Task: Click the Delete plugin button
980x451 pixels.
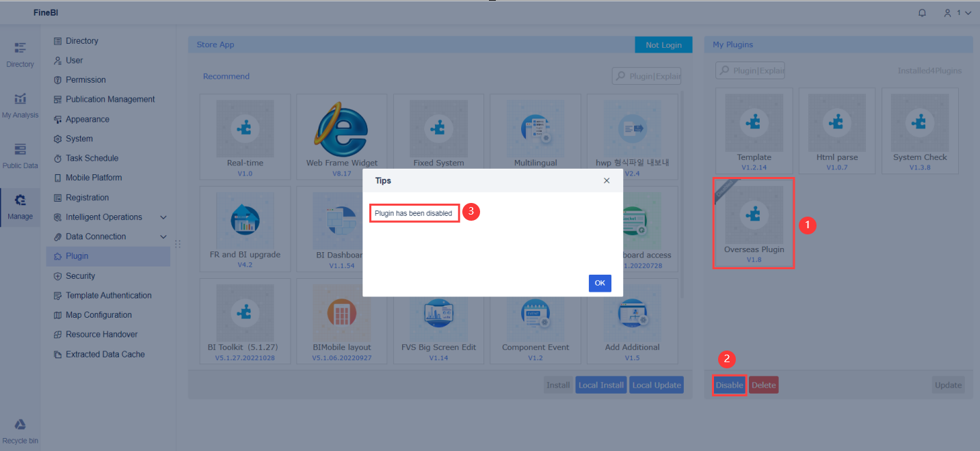Action: (764, 385)
